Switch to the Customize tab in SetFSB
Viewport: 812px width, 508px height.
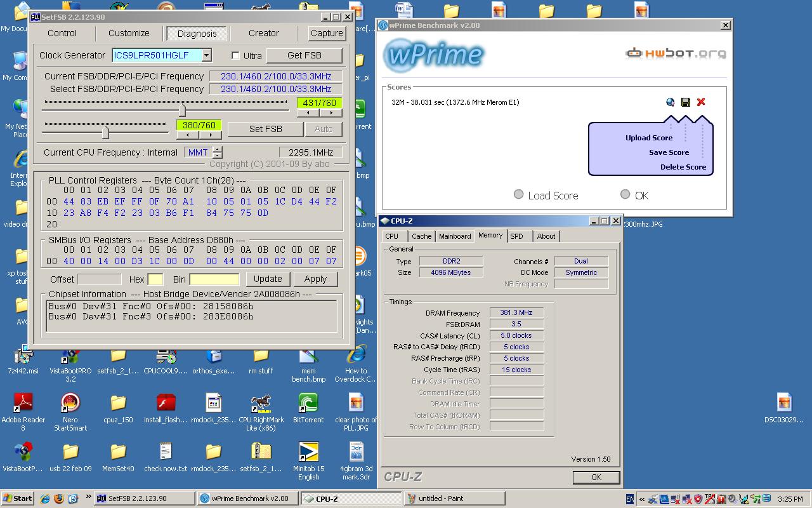point(129,33)
